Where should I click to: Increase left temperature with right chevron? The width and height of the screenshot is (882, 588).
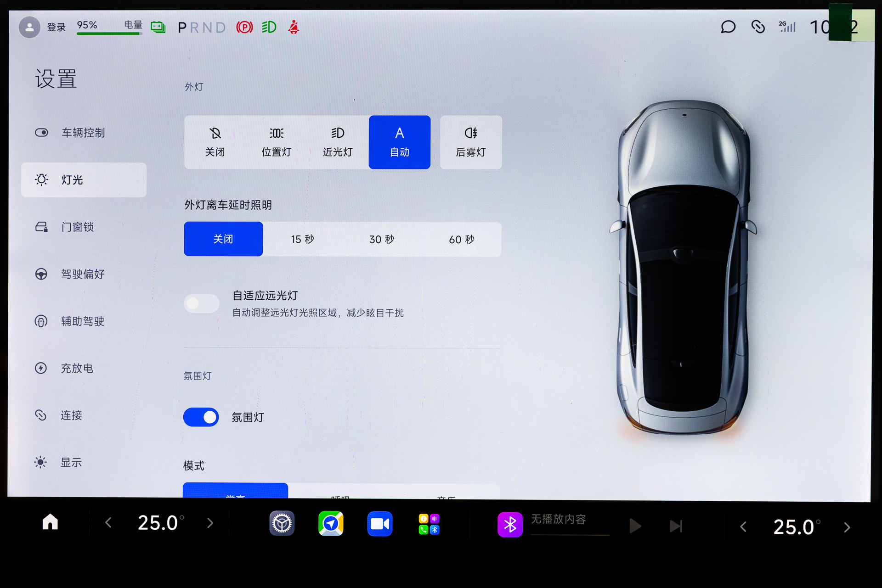click(210, 523)
